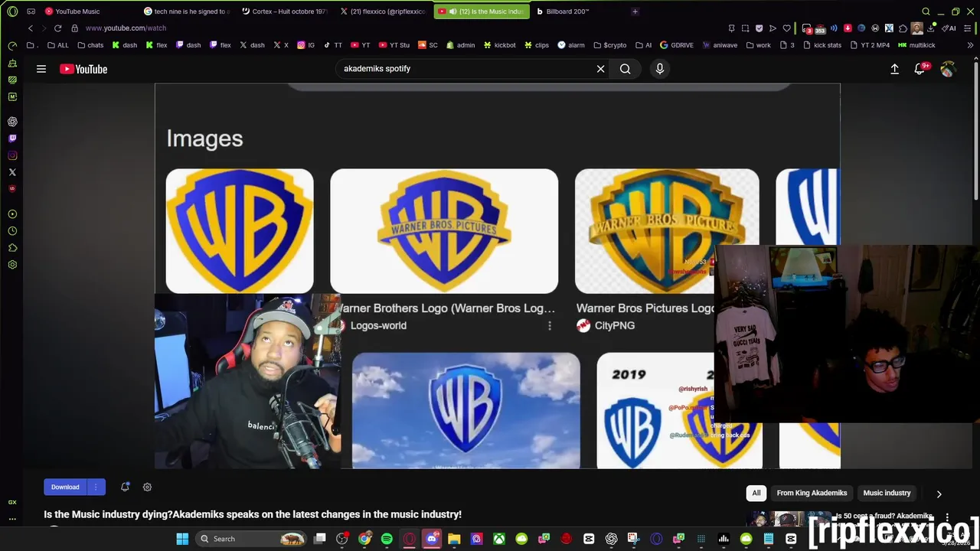980x551 pixels.
Task: Go to the YouTube home logo
Action: click(x=83, y=69)
